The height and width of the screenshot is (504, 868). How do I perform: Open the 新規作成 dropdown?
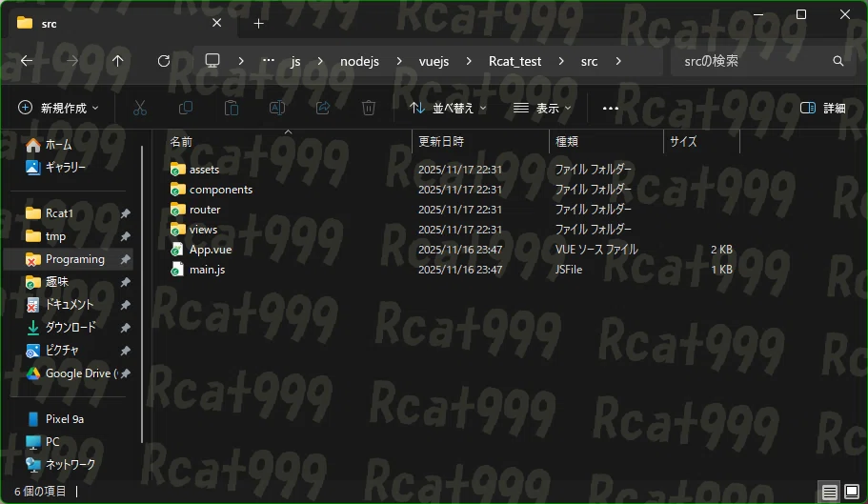tap(59, 108)
